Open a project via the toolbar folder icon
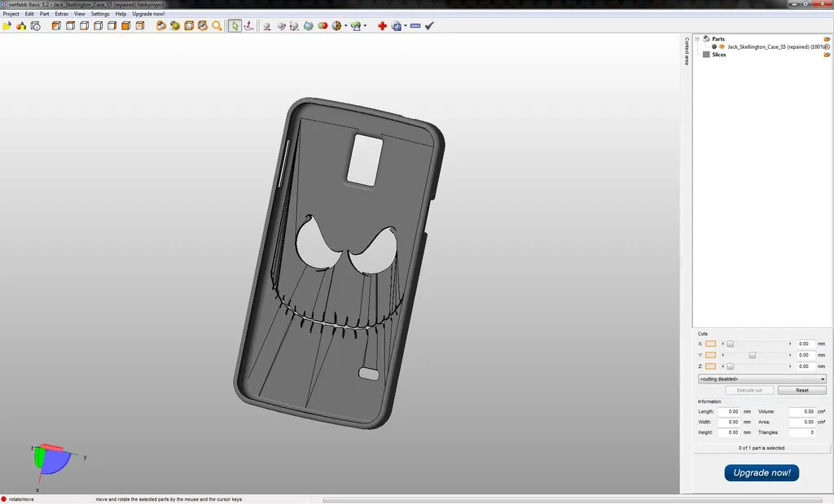834x504 pixels. [7, 25]
